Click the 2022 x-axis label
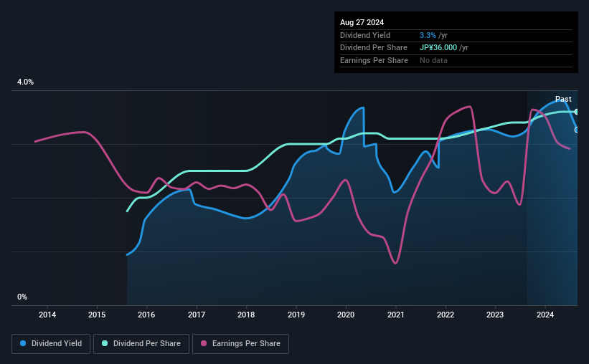The image size is (589, 364). (x=446, y=315)
